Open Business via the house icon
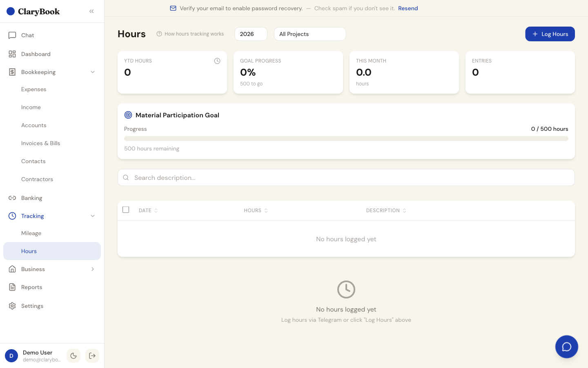Image resolution: width=588 pixels, height=368 pixels. (12, 269)
